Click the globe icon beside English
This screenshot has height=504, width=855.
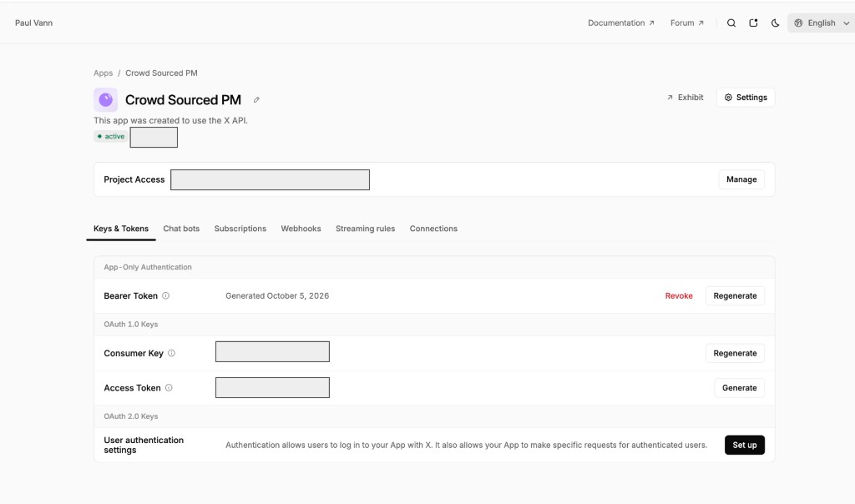(798, 23)
